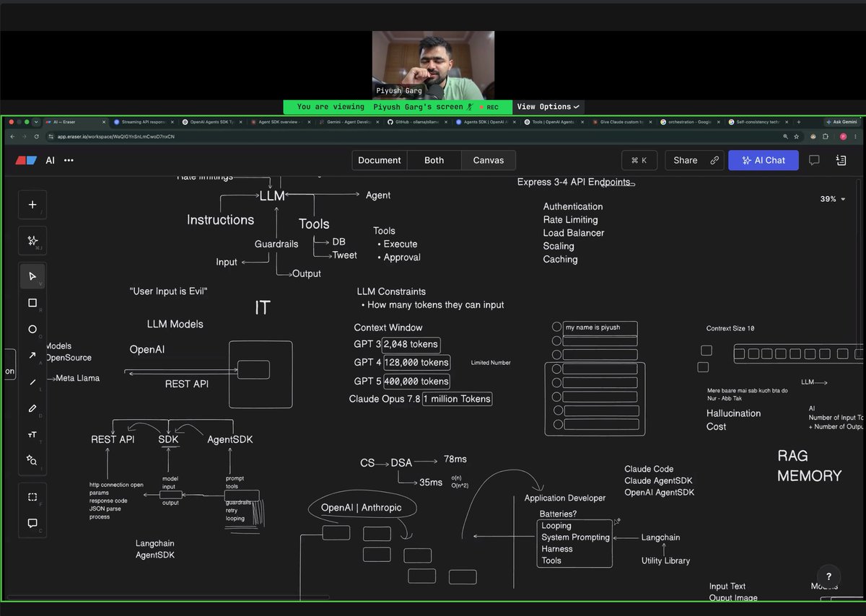This screenshot has height=616, width=866.
Task: Click Ask Gemini in browser toolbar
Action: point(841,122)
